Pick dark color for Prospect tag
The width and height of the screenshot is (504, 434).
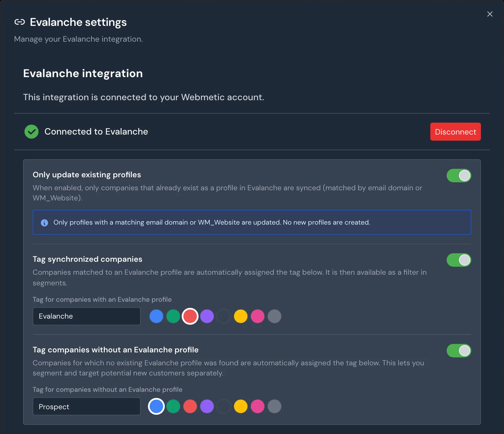point(224,406)
